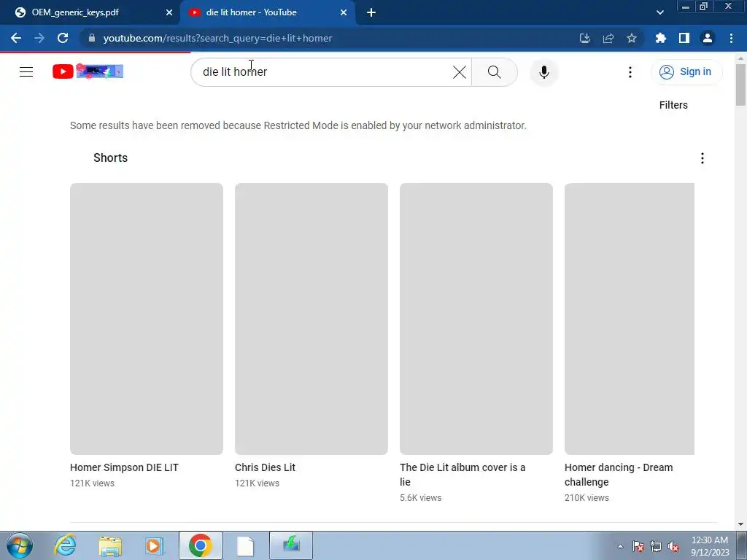Open The Die Lit album cover thumbnail

click(x=476, y=319)
